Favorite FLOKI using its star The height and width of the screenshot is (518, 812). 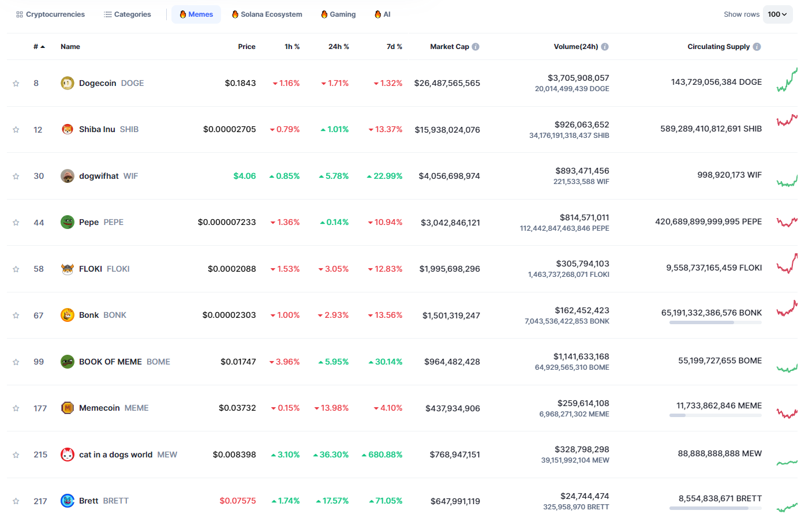coord(16,269)
